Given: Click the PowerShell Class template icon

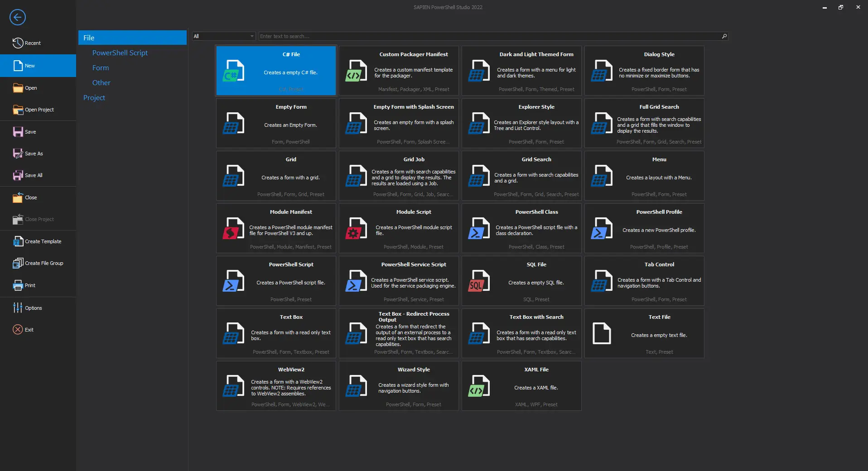Looking at the screenshot, I should coord(479,228).
